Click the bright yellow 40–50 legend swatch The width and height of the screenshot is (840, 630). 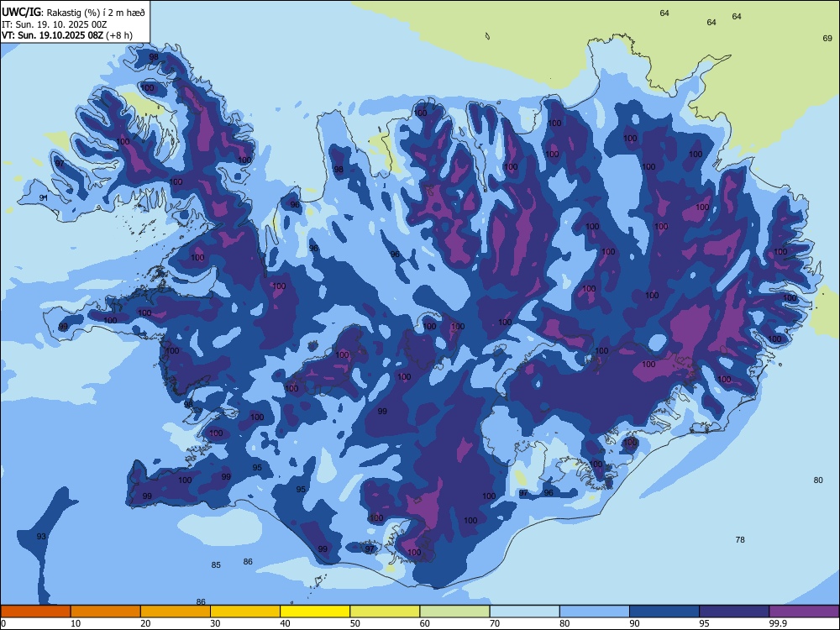(x=315, y=612)
